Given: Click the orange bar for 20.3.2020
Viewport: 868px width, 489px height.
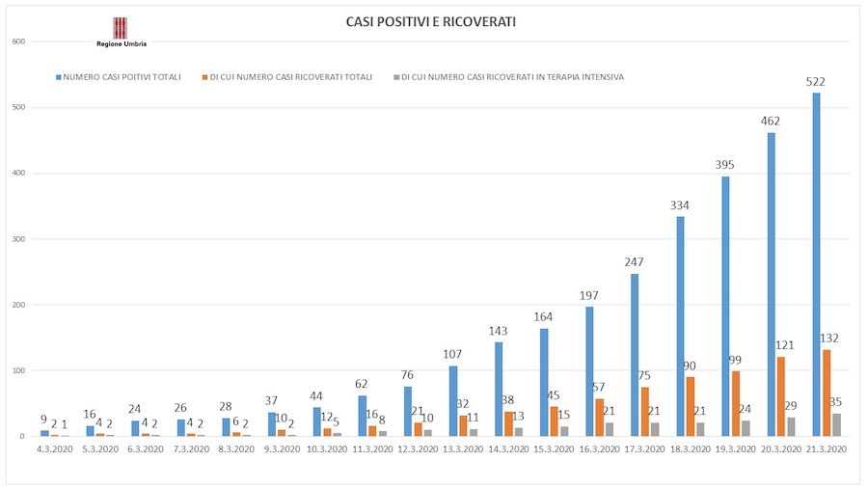Looking at the screenshot, I should coord(782,396).
